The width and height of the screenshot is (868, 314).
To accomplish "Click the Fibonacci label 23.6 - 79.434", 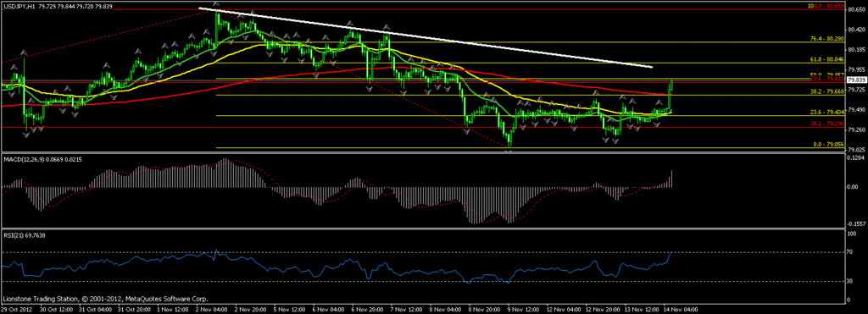I will [828, 112].
